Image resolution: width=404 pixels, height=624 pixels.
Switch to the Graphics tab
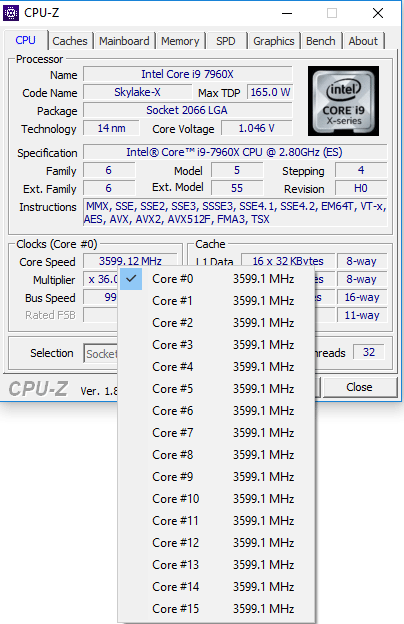273,41
